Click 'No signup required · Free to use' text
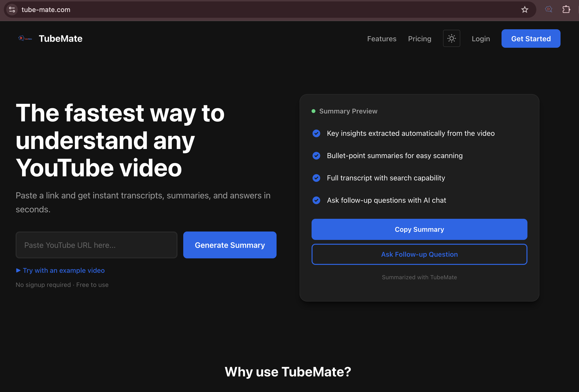 click(x=62, y=285)
